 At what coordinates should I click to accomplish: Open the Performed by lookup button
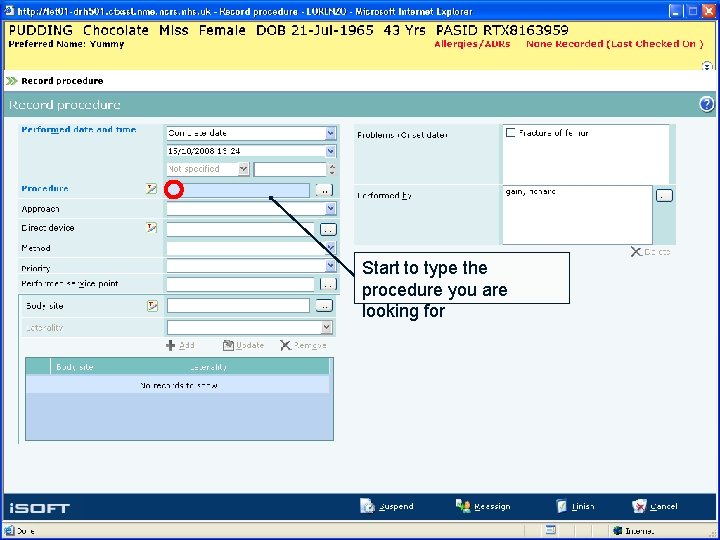tap(664, 196)
